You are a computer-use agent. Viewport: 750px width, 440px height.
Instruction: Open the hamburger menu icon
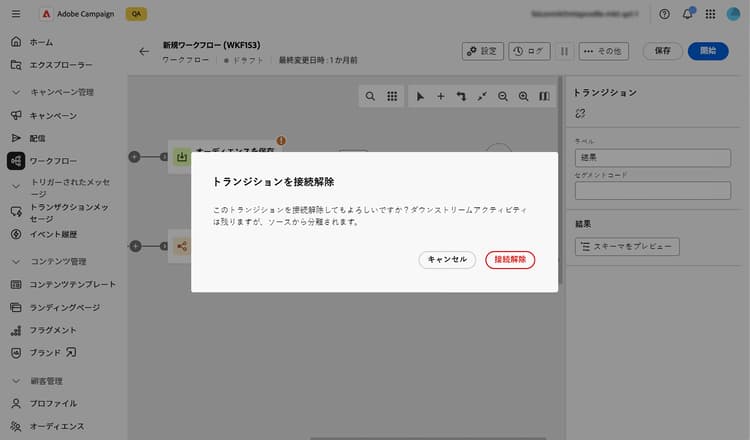point(16,14)
